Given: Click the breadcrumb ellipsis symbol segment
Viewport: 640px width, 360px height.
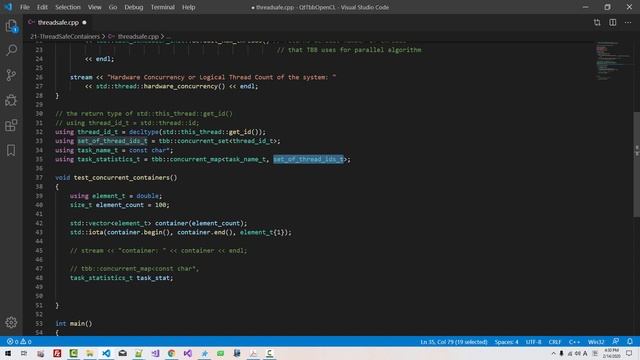Looking at the screenshot, I should pyautogui.click(x=169, y=36).
